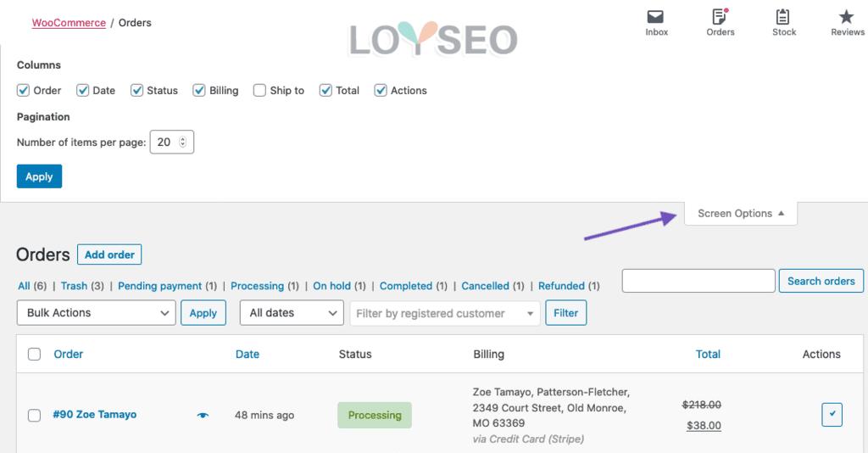Viewport: 868px width, 453px height.
Task: Open the Bulk Actions dropdown
Action: [x=97, y=313]
